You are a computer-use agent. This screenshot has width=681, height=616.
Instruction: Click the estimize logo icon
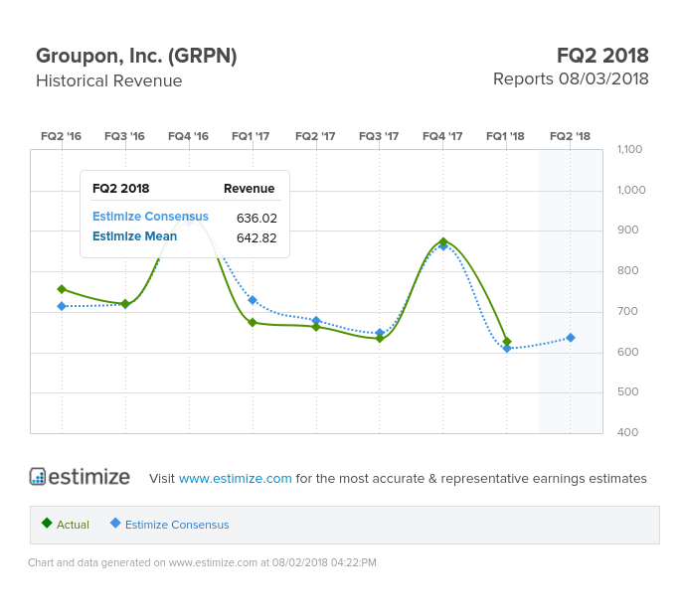(x=38, y=476)
